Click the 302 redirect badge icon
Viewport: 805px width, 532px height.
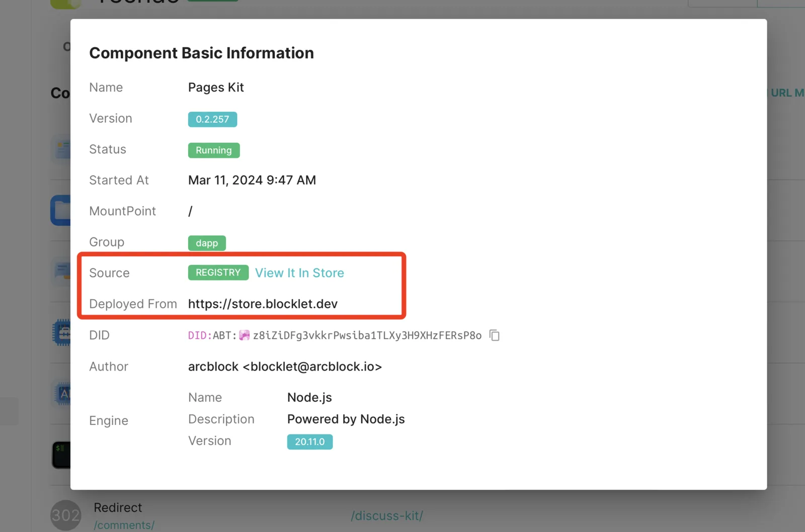[x=65, y=515]
